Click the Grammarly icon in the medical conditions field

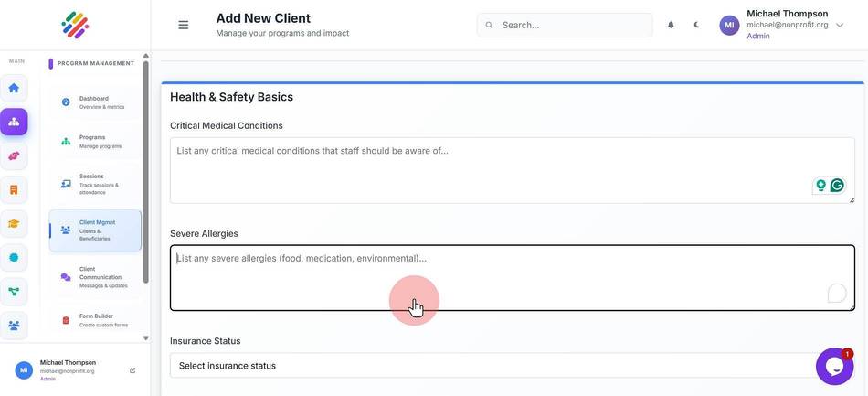coord(837,186)
